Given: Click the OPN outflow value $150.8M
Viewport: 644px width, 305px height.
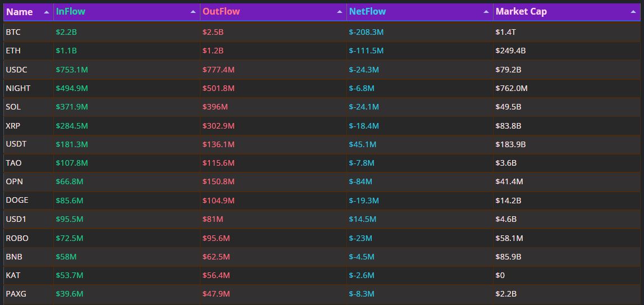Looking at the screenshot, I should coord(218,181).
